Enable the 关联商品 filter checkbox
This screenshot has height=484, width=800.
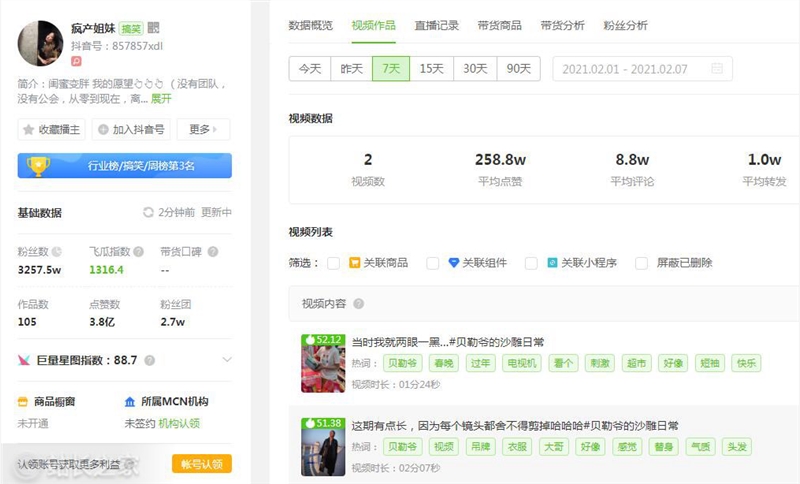coord(333,263)
